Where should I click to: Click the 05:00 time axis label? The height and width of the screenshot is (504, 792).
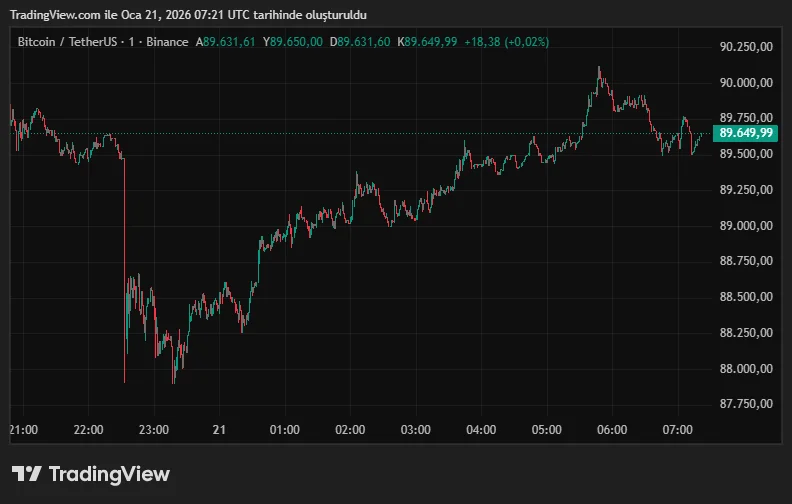[x=547, y=430]
